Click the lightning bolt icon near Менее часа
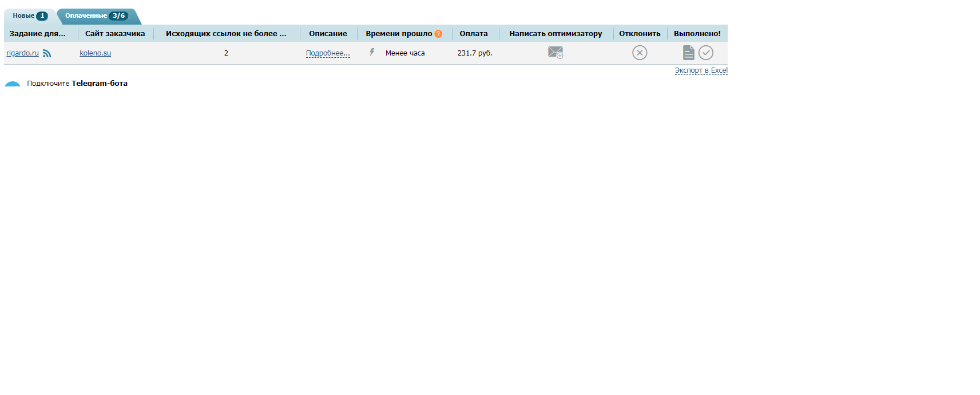This screenshot has height=395, width=980. [372, 52]
